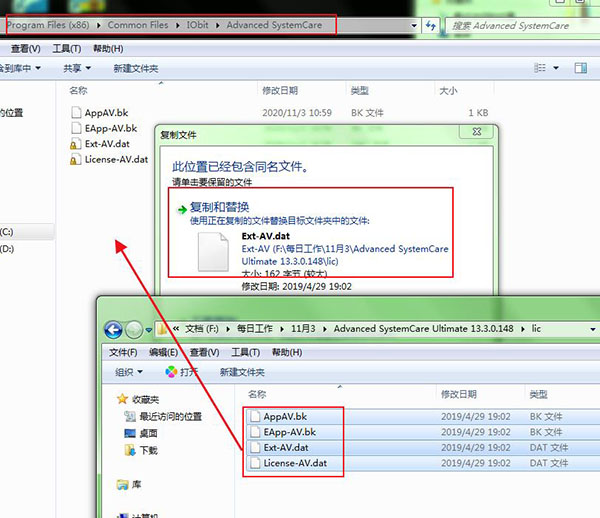Viewport: 600px width, 518px height.
Task: Sort by 名称 column in back window
Action: [78, 91]
